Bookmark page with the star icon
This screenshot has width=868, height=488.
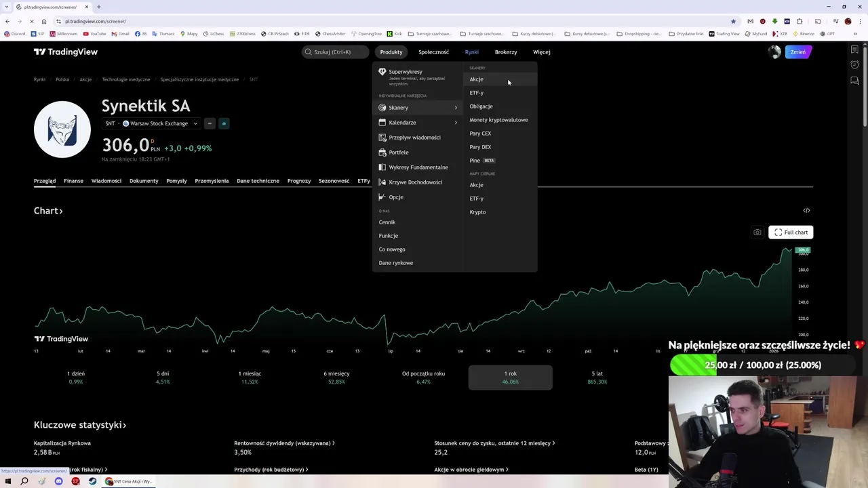[733, 21]
